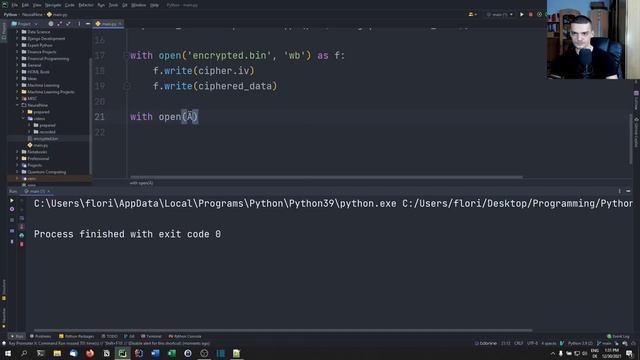Rerun program in Run panel
This screenshot has height=360, width=640.
click(x=12, y=200)
